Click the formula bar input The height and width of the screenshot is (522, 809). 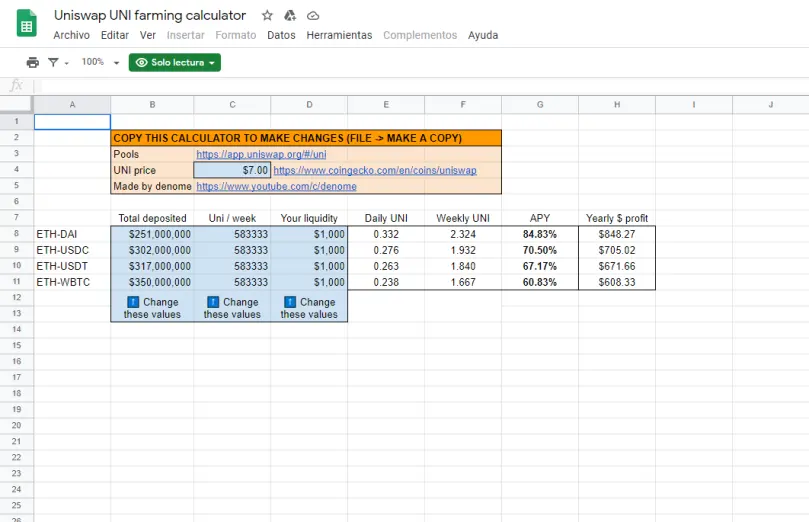pyautogui.click(x=423, y=86)
